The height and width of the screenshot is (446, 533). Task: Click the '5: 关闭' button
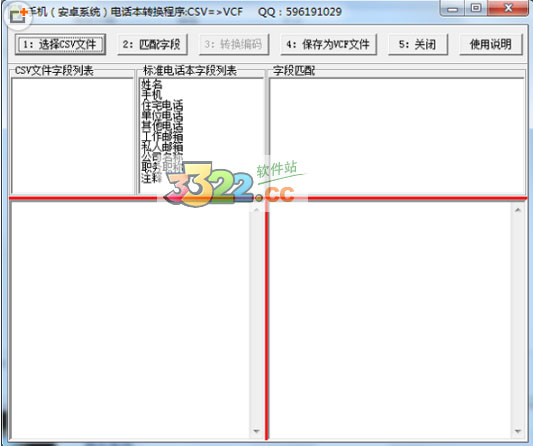tap(418, 44)
